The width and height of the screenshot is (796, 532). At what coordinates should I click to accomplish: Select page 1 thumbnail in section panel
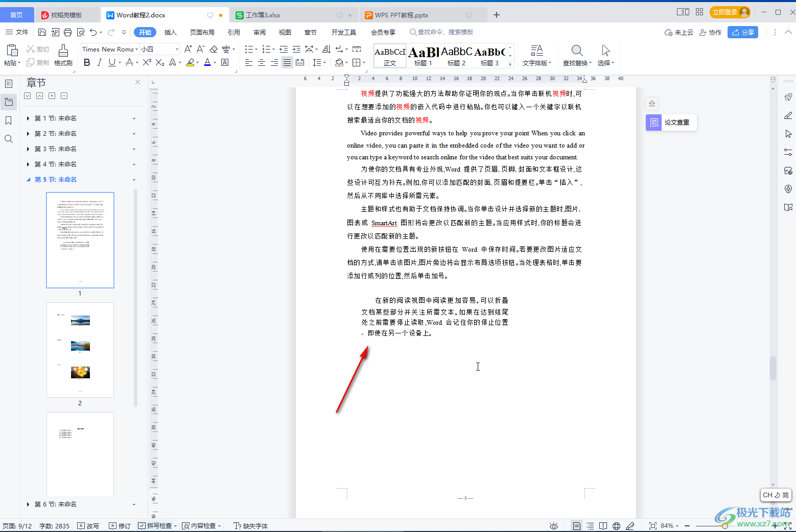tap(80, 240)
